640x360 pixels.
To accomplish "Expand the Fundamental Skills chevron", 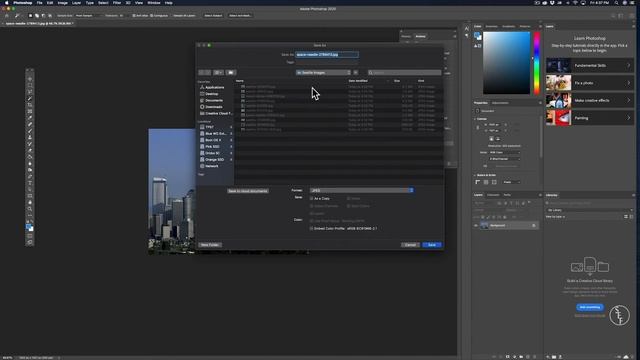I will coord(629,65).
